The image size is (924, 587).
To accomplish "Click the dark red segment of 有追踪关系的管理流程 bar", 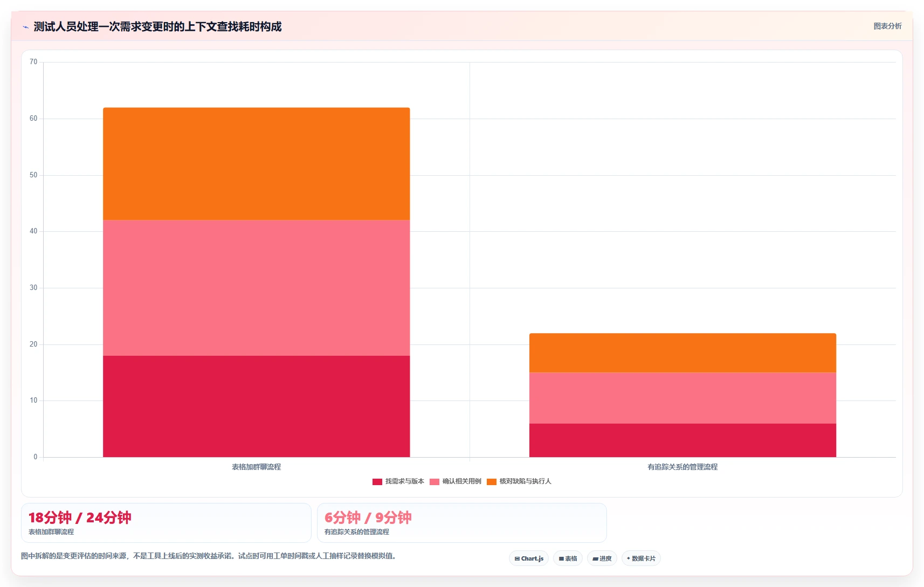I will click(682, 440).
